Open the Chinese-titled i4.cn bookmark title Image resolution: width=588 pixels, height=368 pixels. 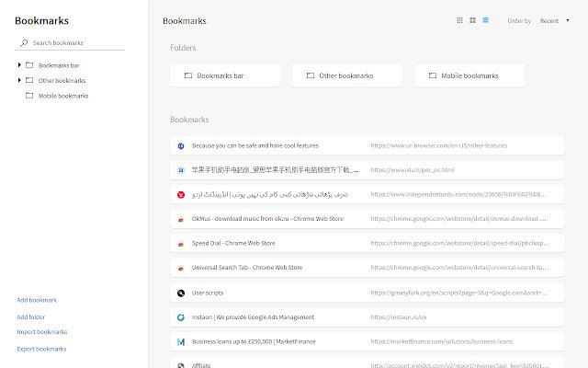tap(276, 170)
